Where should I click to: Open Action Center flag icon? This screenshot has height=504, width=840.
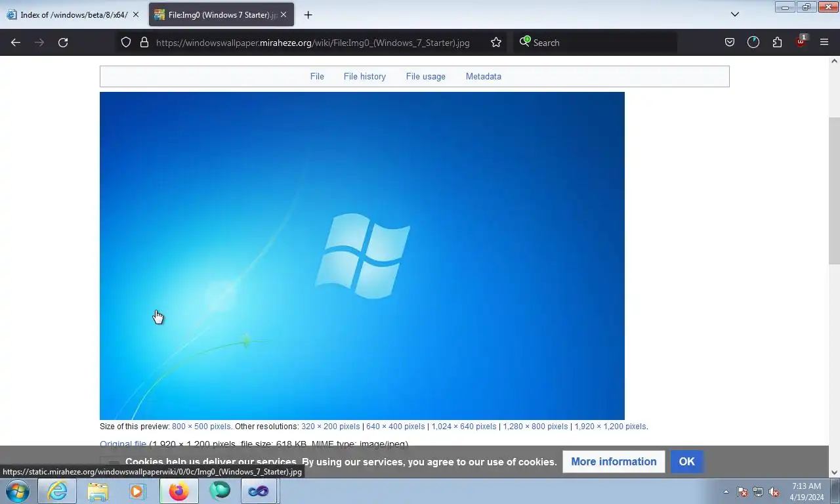click(x=742, y=492)
